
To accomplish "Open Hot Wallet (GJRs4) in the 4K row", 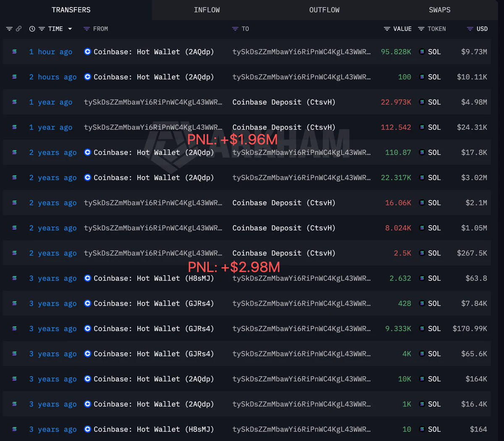I will coord(154,354).
